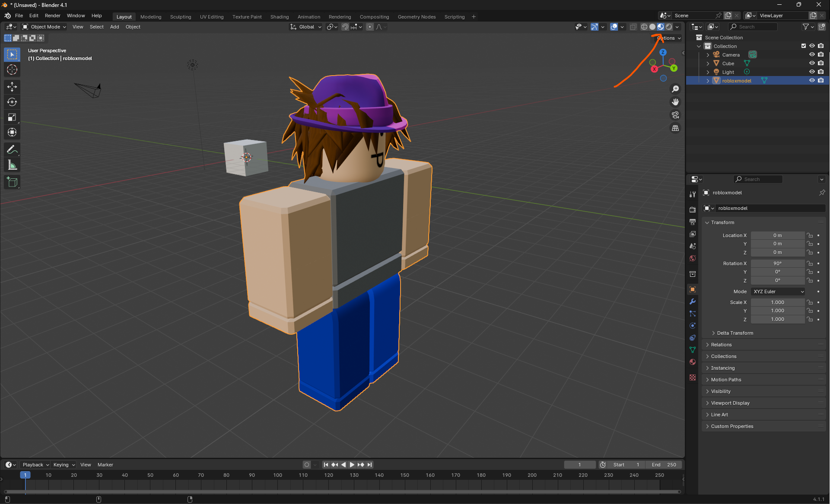The width and height of the screenshot is (830, 504).
Task: Open the Playback dropdown in timeline
Action: [x=35, y=465]
